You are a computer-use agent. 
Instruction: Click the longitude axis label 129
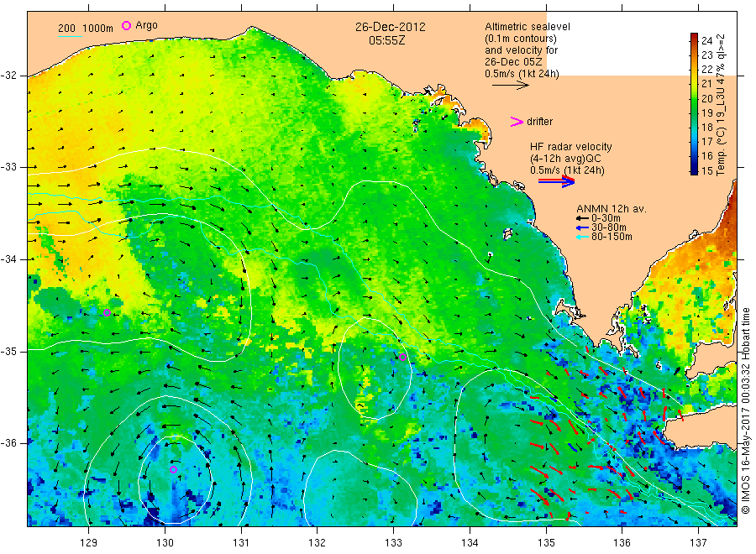89,543
